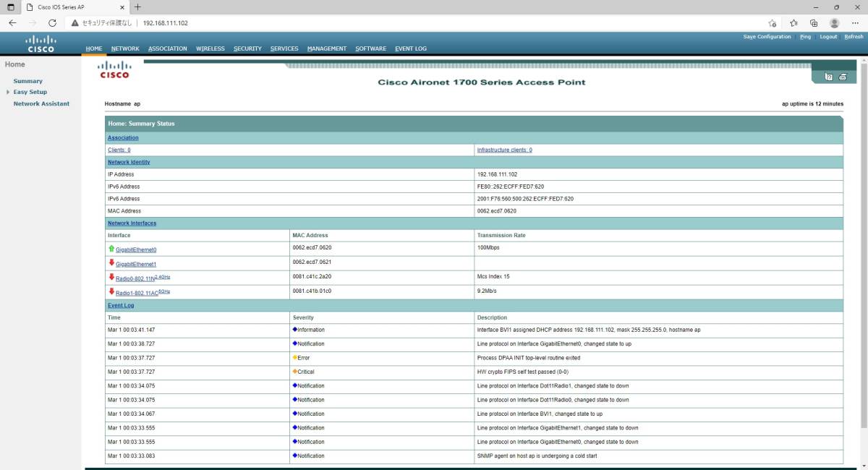Expand the Easy Setup sidebar item

click(x=8, y=92)
